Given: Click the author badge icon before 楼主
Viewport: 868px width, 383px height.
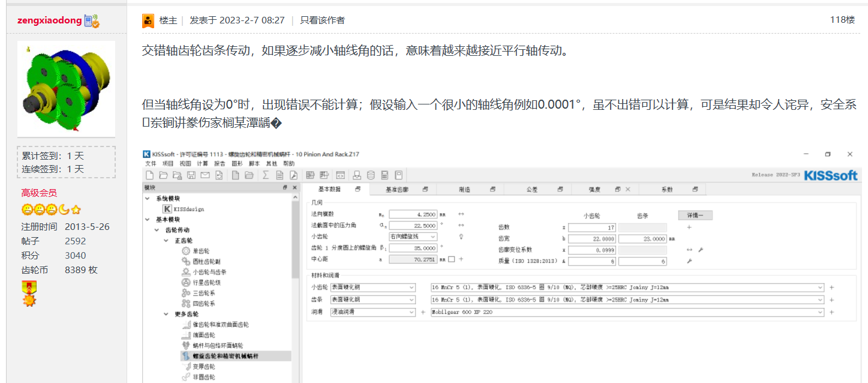Looking at the screenshot, I should [148, 20].
